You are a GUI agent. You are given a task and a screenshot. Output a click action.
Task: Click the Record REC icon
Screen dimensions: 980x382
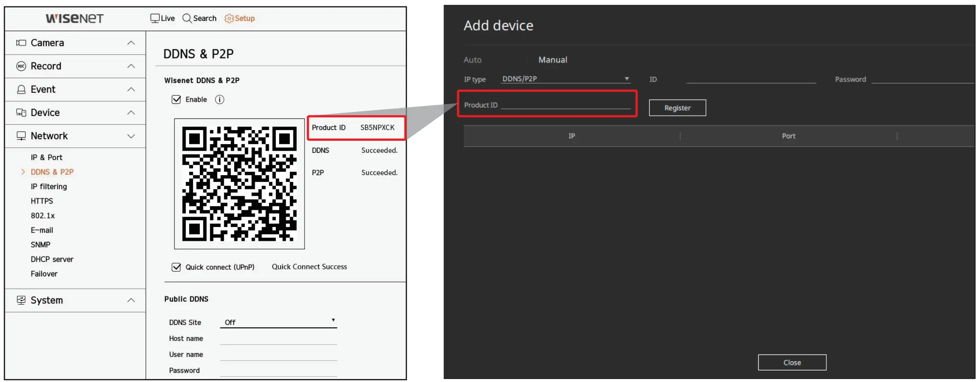click(21, 66)
